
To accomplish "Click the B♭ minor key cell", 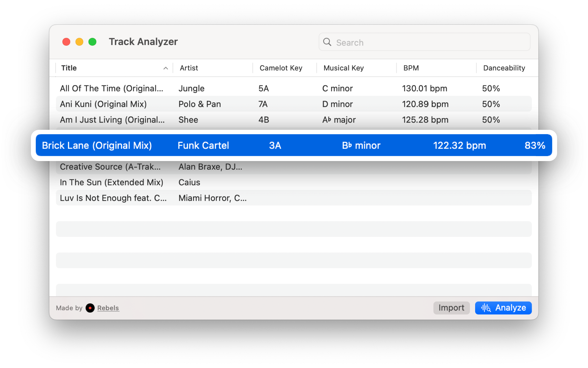I will [361, 145].
